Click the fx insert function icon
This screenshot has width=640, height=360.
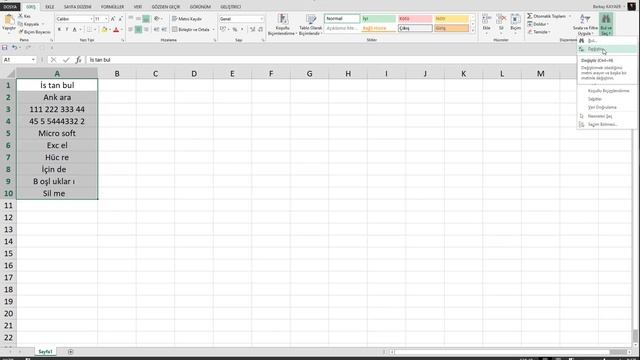click(x=78, y=60)
